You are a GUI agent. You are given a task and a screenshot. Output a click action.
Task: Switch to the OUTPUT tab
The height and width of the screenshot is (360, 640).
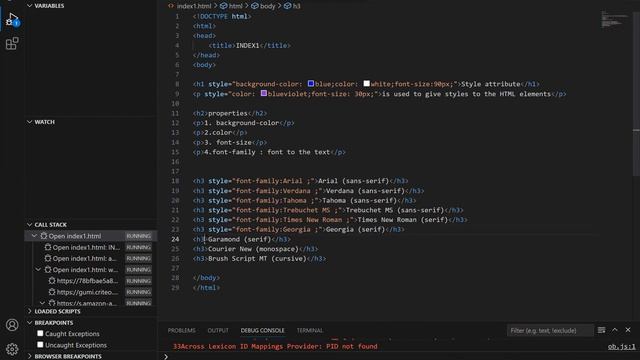(x=218, y=330)
